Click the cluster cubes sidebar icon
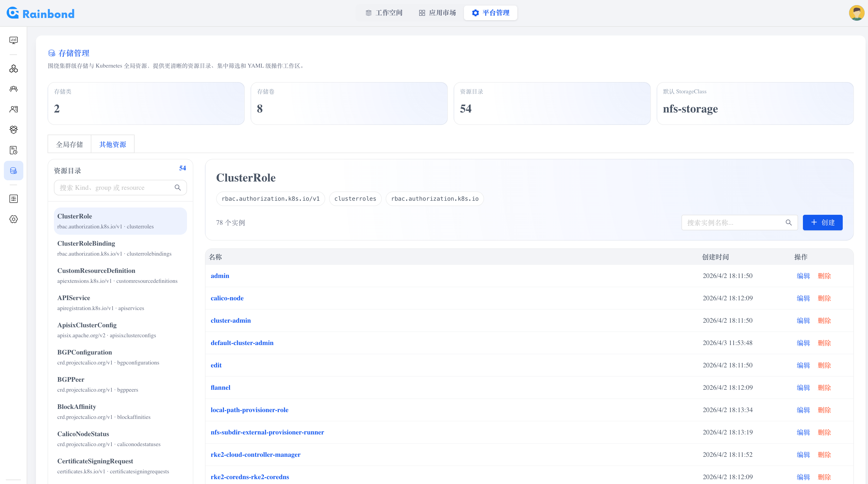Viewport: 868px width, 484px height. (13, 69)
